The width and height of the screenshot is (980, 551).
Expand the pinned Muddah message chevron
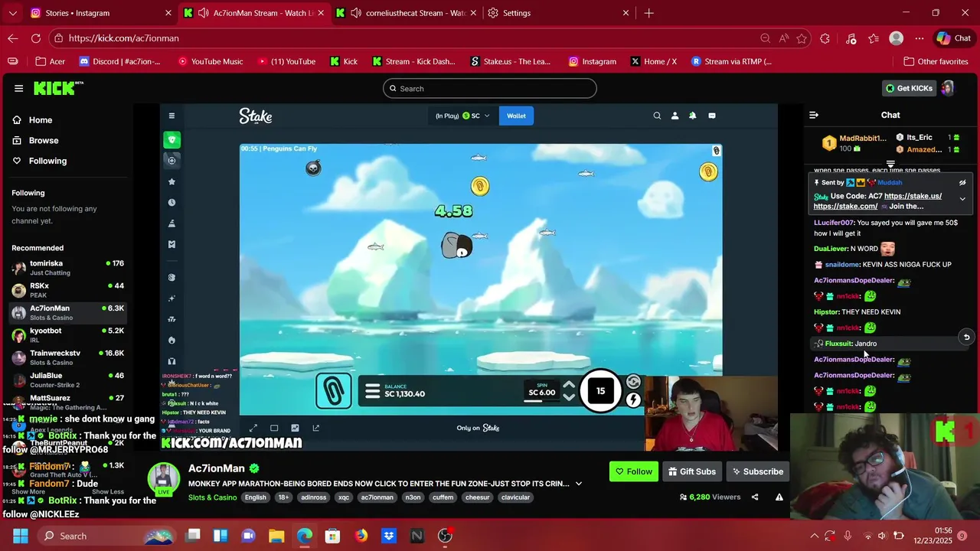tap(962, 199)
